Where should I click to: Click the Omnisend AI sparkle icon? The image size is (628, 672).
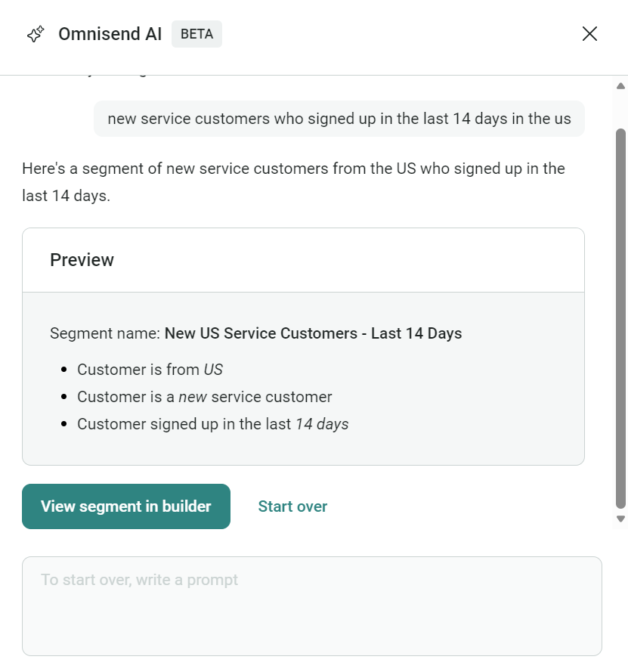(x=36, y=34)
